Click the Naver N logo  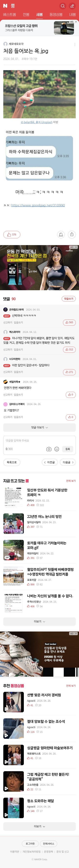[x=5, y=6]
